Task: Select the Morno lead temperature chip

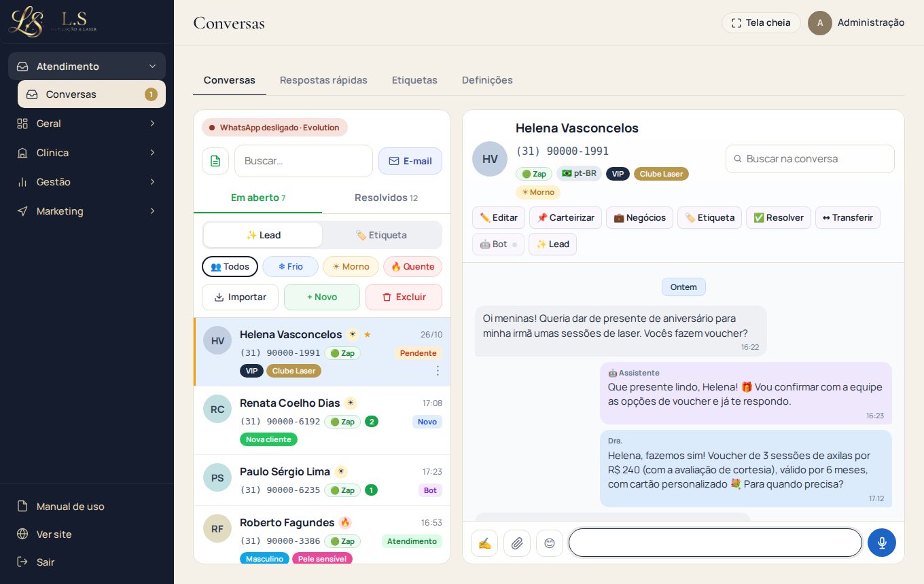Action: (x=351, y=266)
